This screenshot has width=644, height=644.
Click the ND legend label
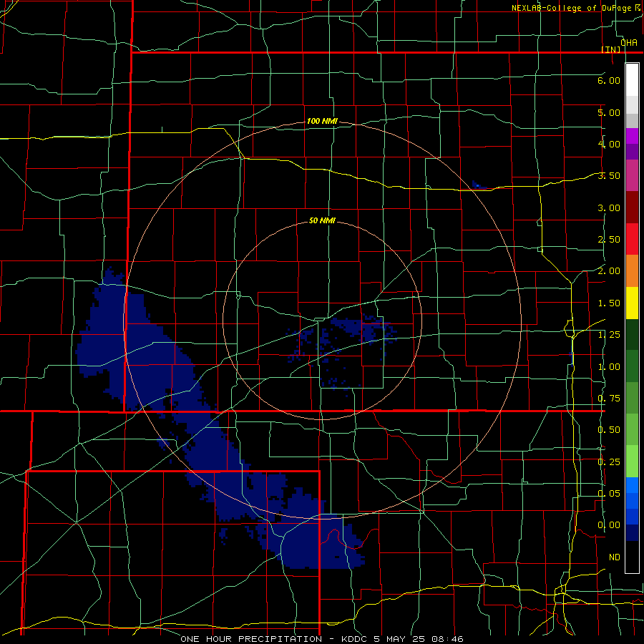615,557
